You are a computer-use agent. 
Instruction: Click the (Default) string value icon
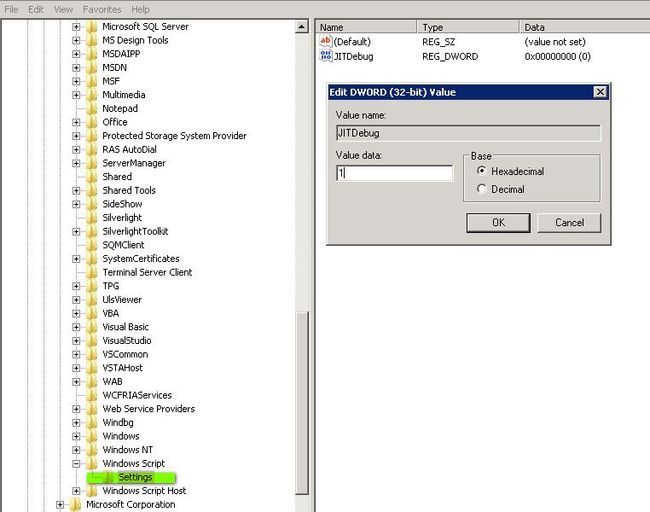tap(325, 41)
